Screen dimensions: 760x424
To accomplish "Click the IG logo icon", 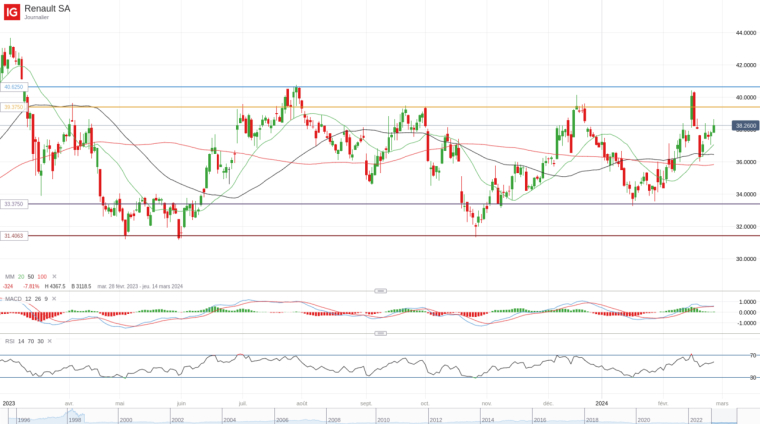I will coord(12,12).
